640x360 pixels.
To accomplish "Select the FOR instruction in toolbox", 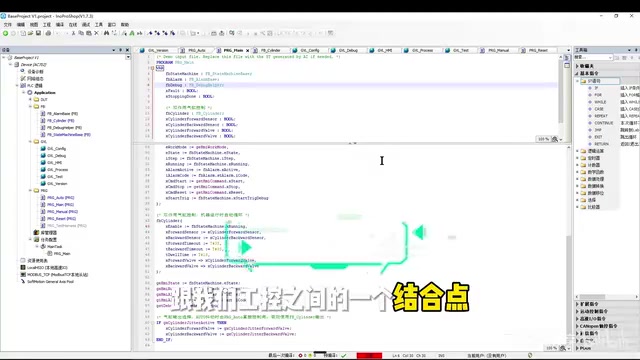I will point(598,95).
